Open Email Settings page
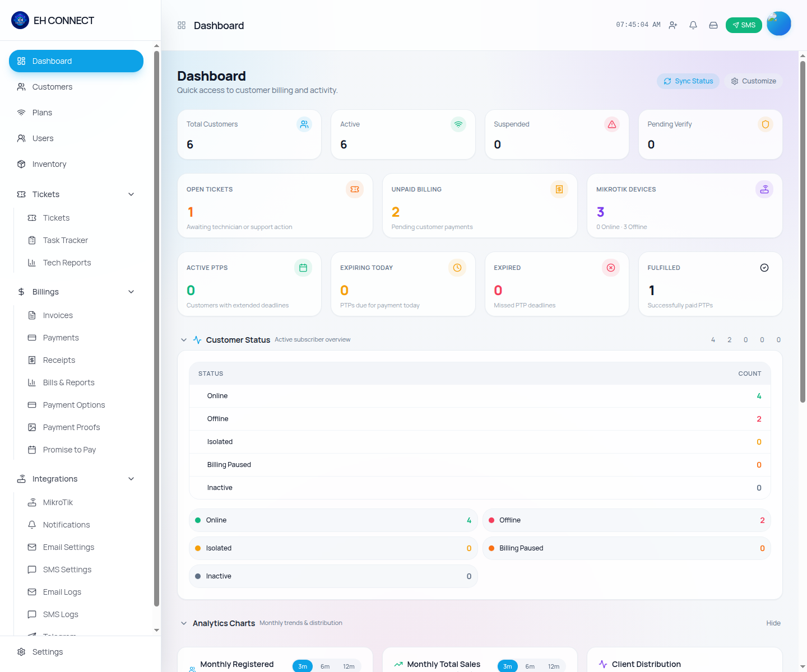The image size is (807, 672). coord(82,547)
